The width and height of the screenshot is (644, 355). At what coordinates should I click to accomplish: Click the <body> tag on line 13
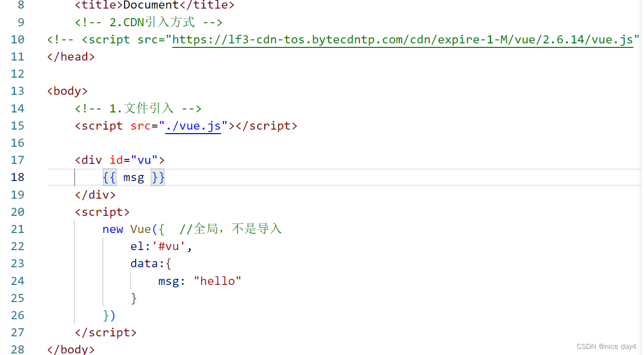tap(67, 91)
